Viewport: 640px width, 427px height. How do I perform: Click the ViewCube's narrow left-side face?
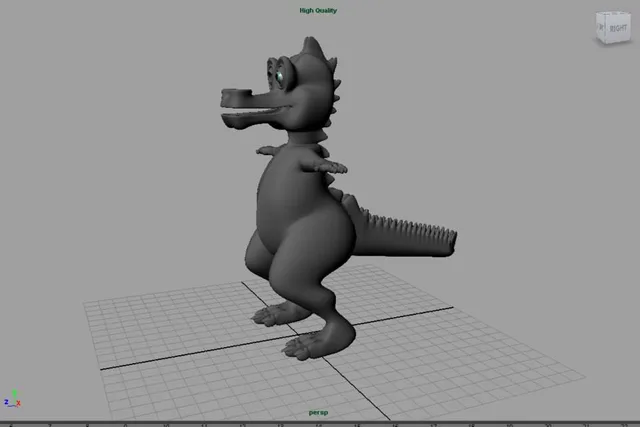(601, 27)
